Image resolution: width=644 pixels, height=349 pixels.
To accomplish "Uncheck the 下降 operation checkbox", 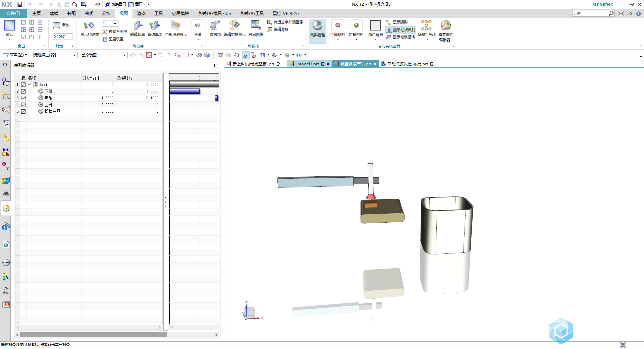I will 23,91.
